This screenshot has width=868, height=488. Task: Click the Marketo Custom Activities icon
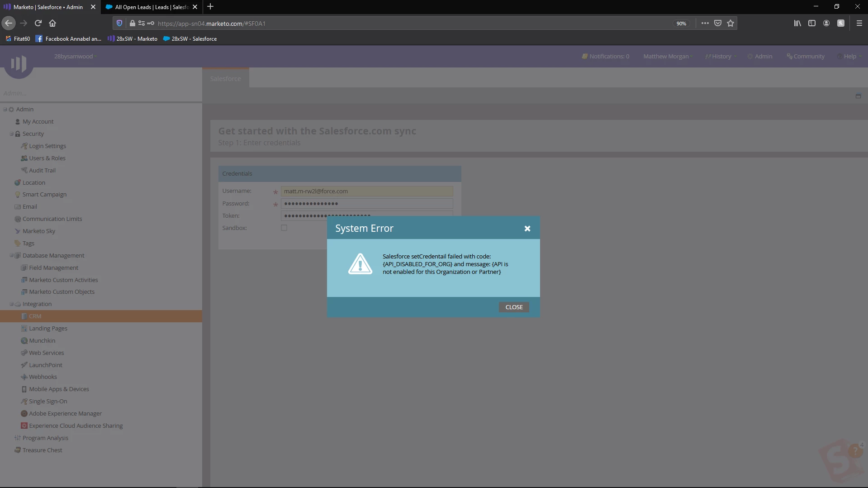click(24, 280)
